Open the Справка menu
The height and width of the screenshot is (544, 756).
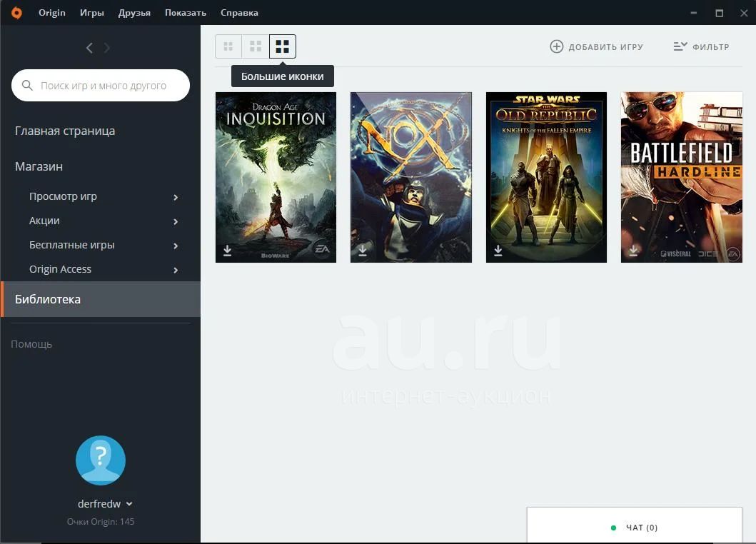tap(240, 13)
